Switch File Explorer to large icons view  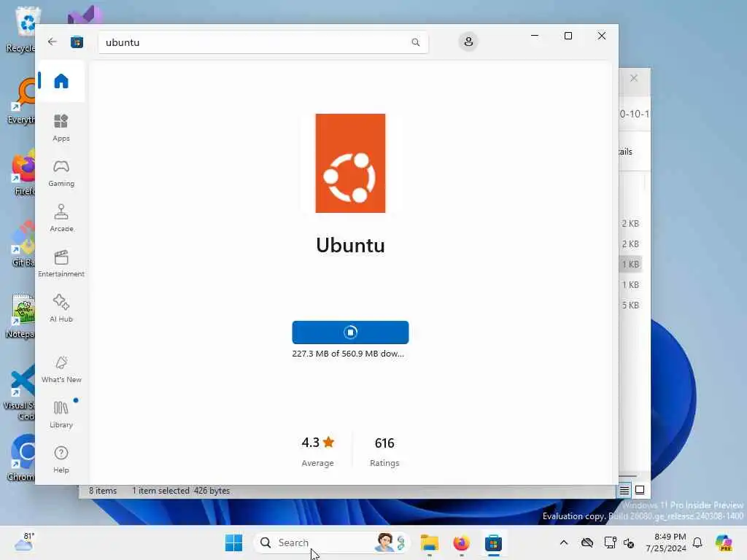pyautogui.click(x=640, y=490)
